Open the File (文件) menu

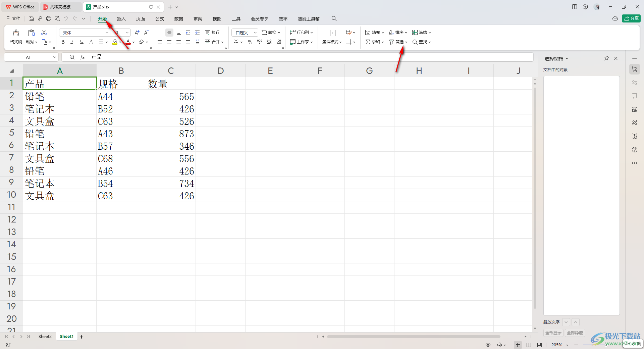click(x=13, y=18)
